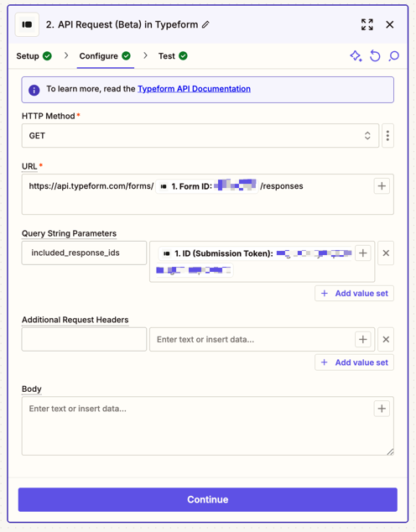
Task: Click the URL field label
Action: 29,166
